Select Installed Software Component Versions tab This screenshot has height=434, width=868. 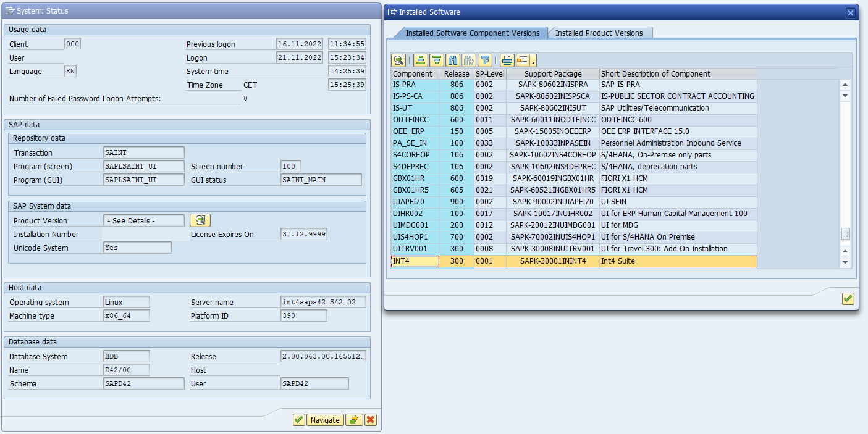coord(472,33)
